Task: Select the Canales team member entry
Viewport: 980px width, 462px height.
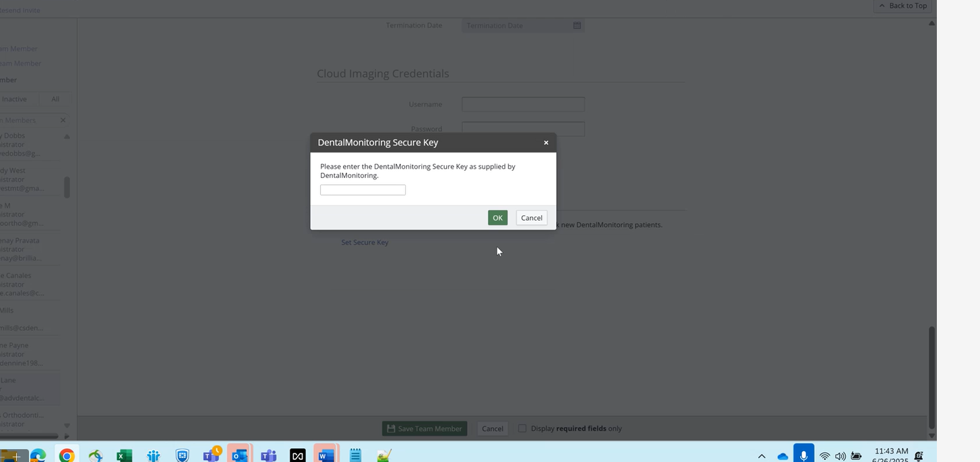Action: [x=30, y=285]
